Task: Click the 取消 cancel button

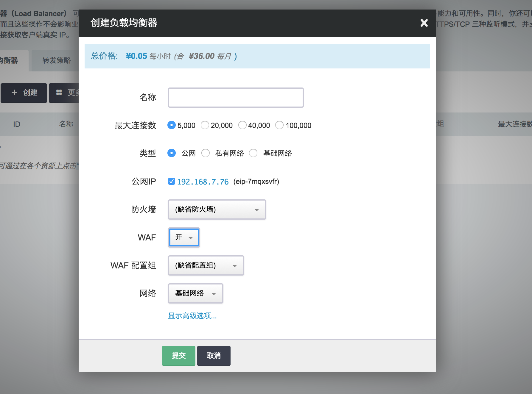Action: point(214,356)
